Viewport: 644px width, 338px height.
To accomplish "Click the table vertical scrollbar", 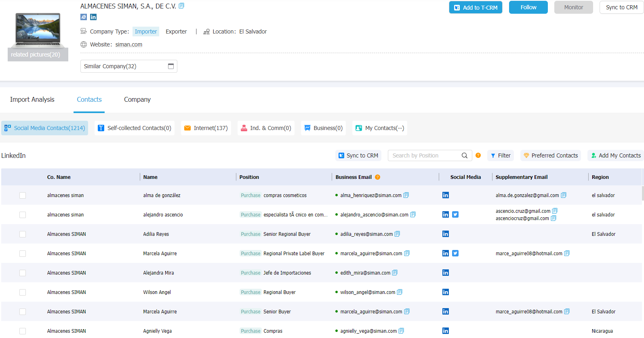I will click(x=642, y=193).
